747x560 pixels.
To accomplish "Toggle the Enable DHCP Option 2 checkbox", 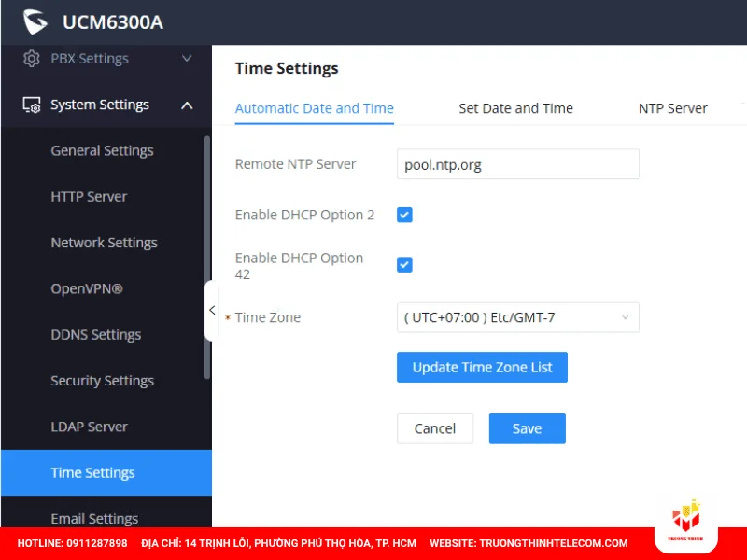I will [x=404, y=215].
